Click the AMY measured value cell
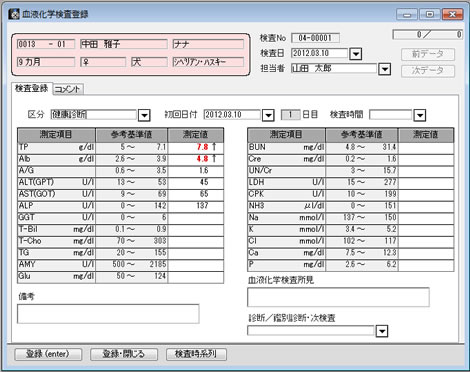The width and height of the screenshot is (470, 372). click(x=196, y=264)
